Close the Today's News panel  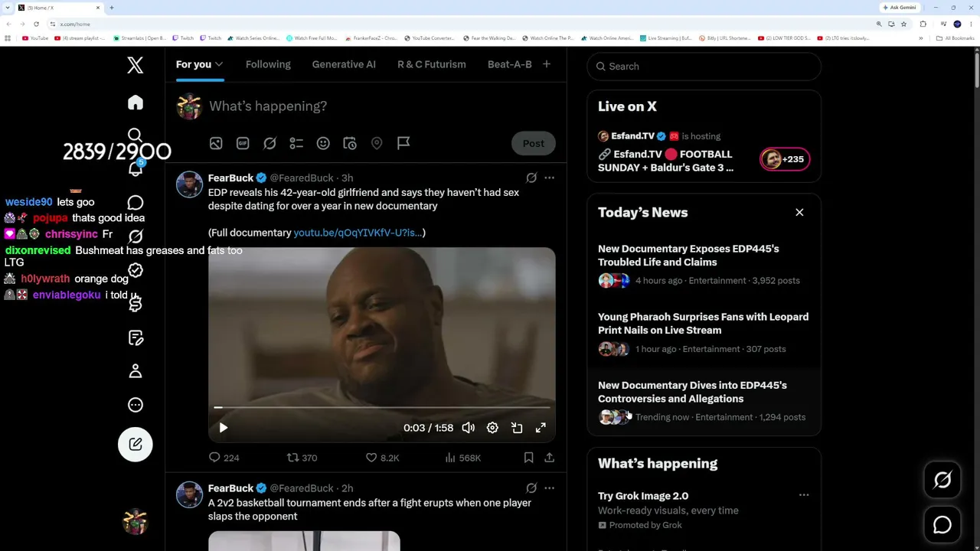pyautogui.click(x=799, y=212)
